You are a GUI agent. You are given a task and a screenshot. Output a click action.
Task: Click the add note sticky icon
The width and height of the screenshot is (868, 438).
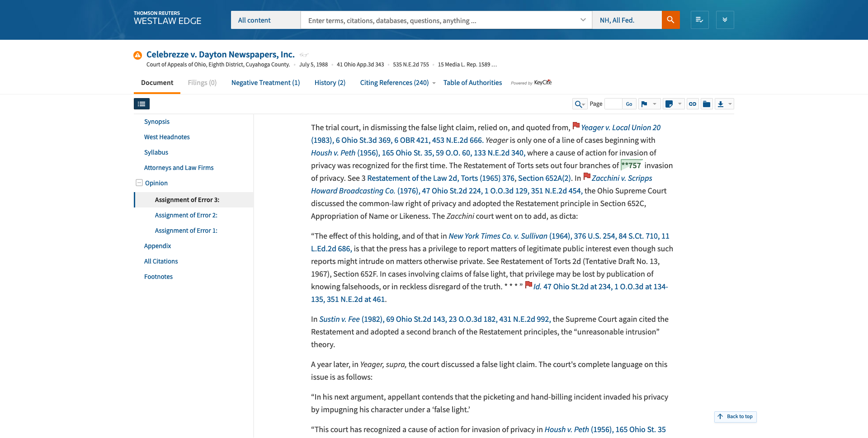tap(669, 104)
